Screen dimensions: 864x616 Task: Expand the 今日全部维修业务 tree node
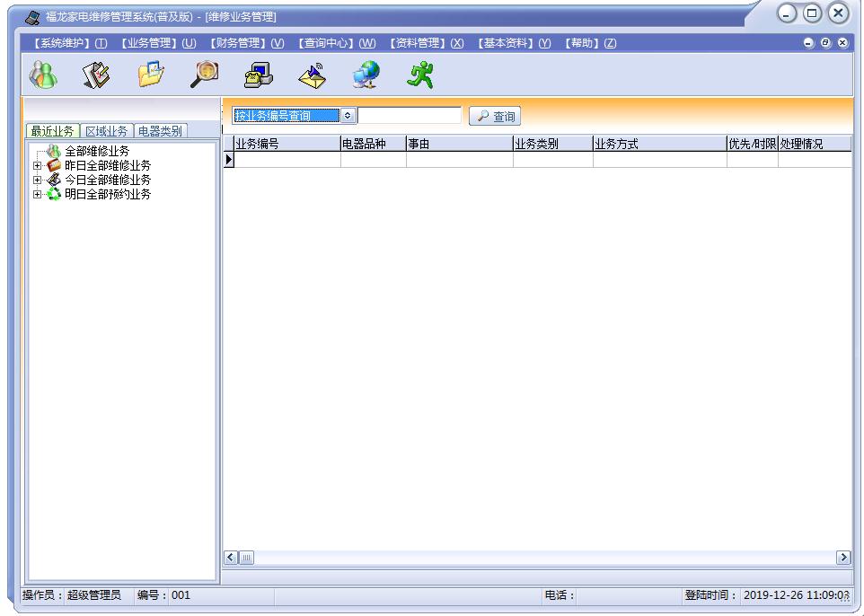pyautogui.click(x=37, y=180)
